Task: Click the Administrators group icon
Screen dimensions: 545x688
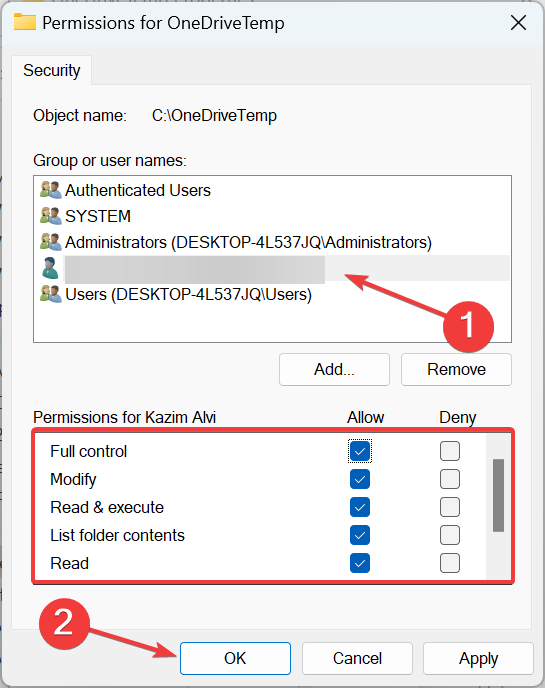Action: point(50,242)
